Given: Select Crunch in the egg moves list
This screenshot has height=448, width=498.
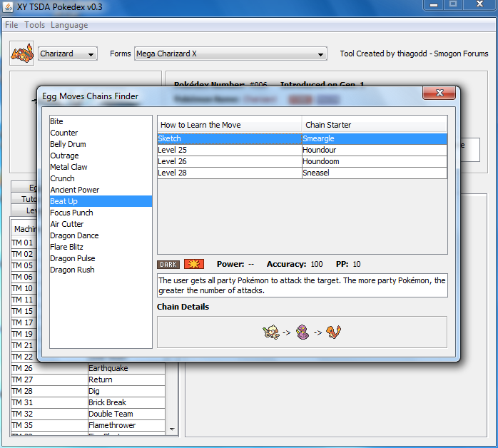Looking at the screenshot, I should [x=101, y=178].
